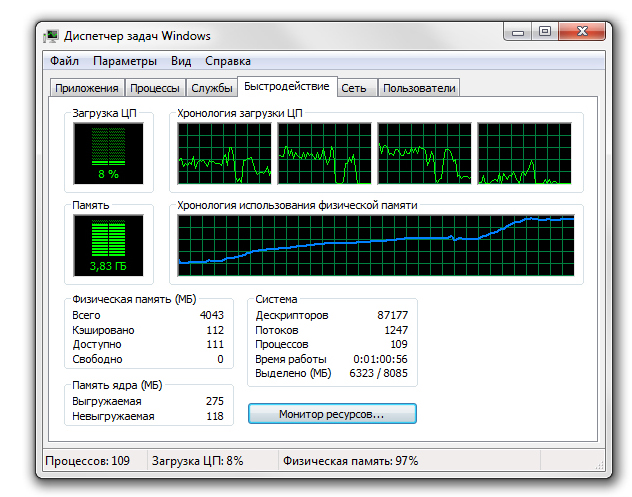This screenshot has width=632, height=497.
Task: Click the Свободно value 0
Action: tap(220, 359)
